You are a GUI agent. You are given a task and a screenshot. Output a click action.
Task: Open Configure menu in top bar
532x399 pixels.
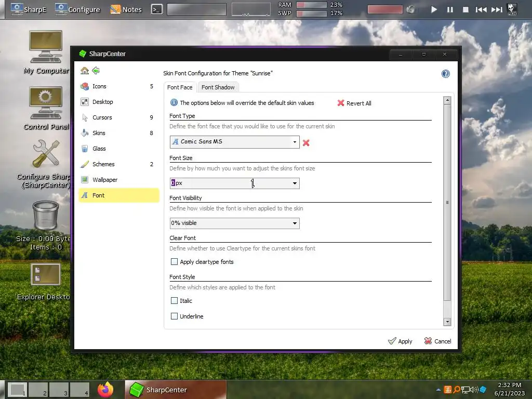coord(78,9)
